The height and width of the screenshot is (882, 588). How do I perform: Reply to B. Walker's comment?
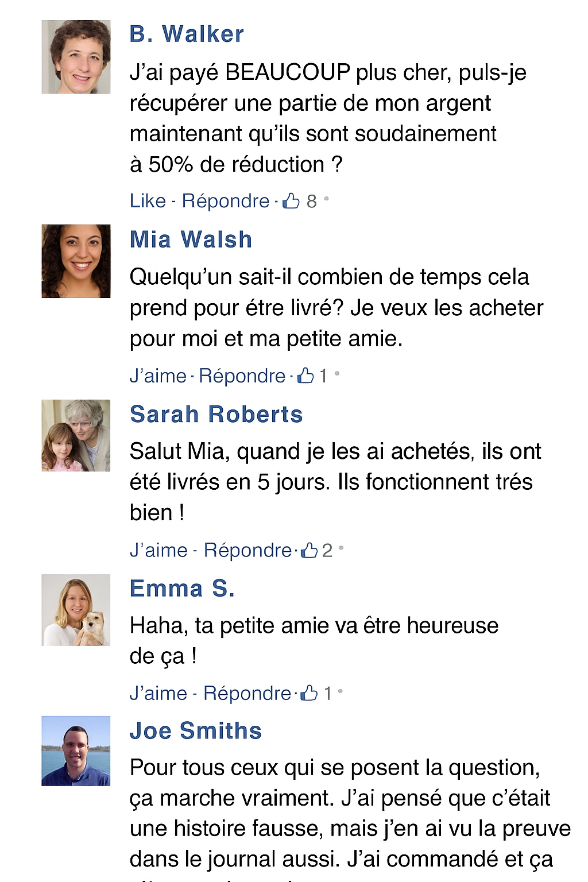[226, 201]
